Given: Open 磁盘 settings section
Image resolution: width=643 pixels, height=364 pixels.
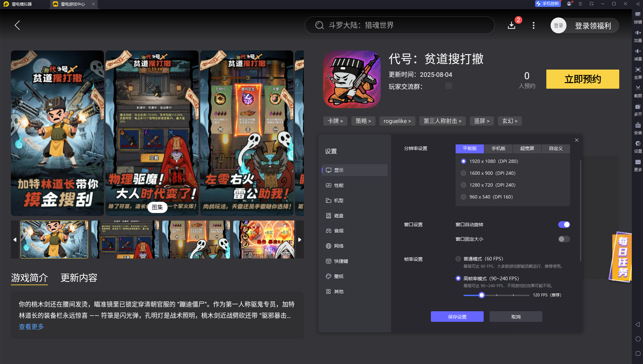Looking at the screenshot, I should click(x=355, y=216).
